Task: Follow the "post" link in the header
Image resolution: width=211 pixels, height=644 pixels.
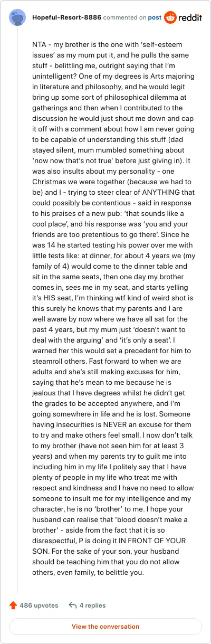Action: coord(155,17)
